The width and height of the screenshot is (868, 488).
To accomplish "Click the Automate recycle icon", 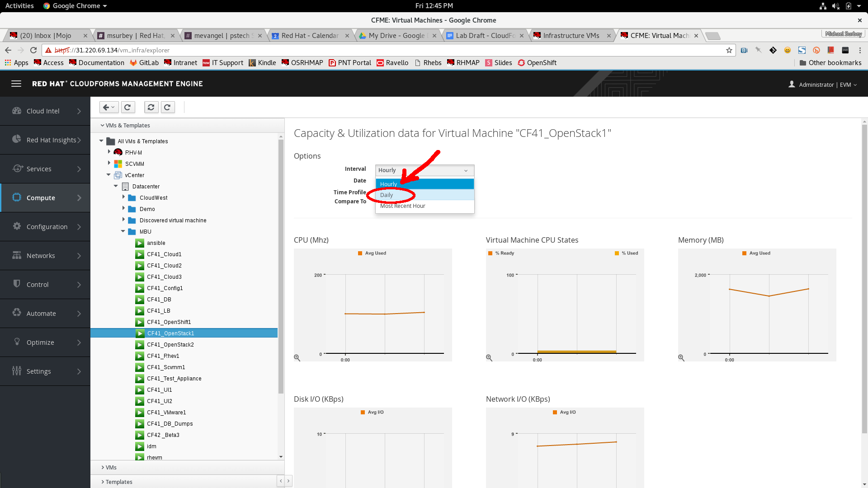I will click(17, 313).
